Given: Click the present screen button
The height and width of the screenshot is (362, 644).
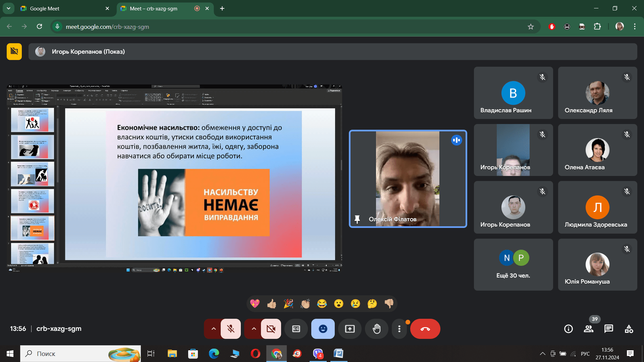Looking at the screenshot, I should pos(350,329).
